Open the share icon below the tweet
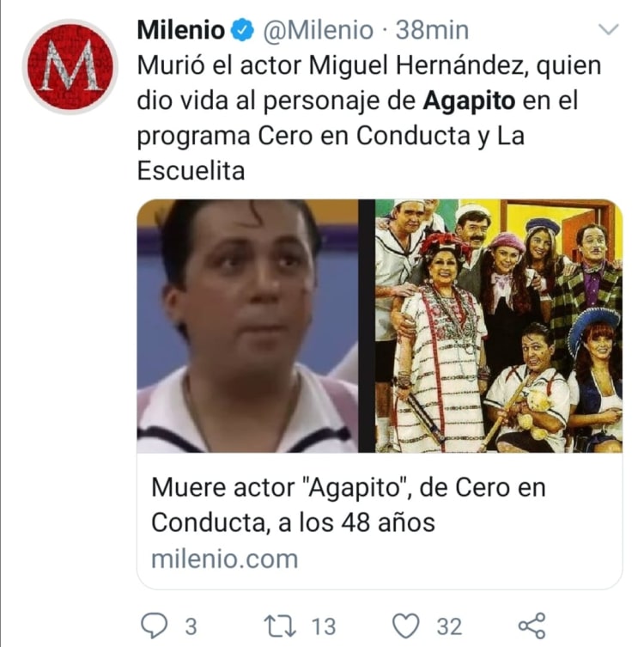 (532, 626)
